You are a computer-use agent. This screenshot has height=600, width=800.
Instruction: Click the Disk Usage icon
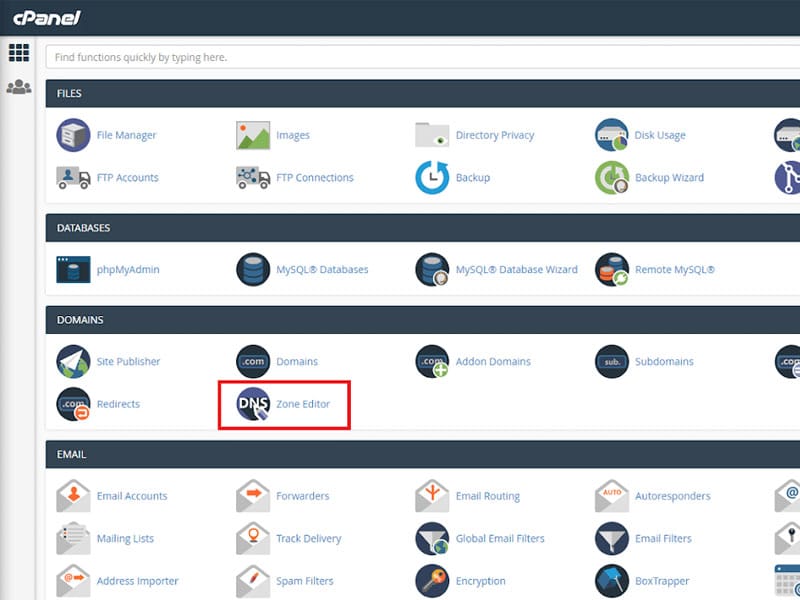(612, 135)
